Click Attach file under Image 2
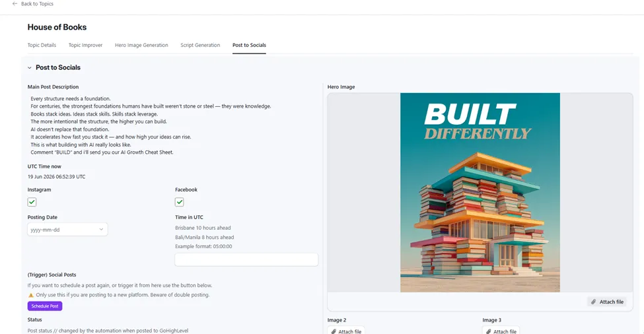Viewport: 644px width, 334px height. tap(346, 331)
